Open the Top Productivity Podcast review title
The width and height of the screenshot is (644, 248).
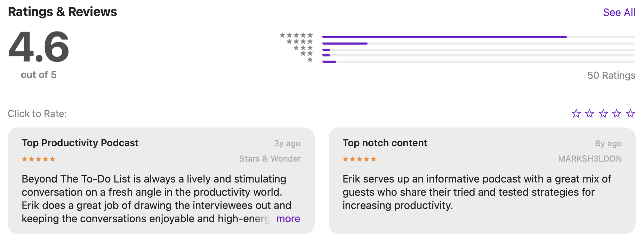(x=80, y=143)
